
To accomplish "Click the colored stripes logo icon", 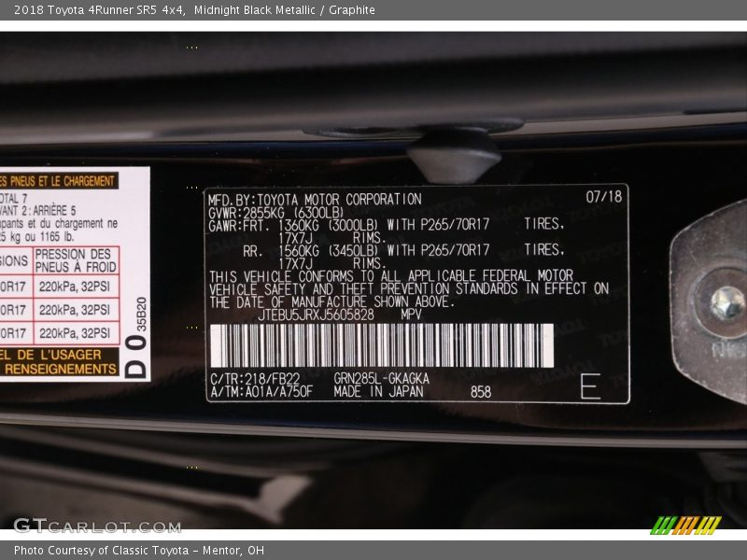I will [686, 525].
